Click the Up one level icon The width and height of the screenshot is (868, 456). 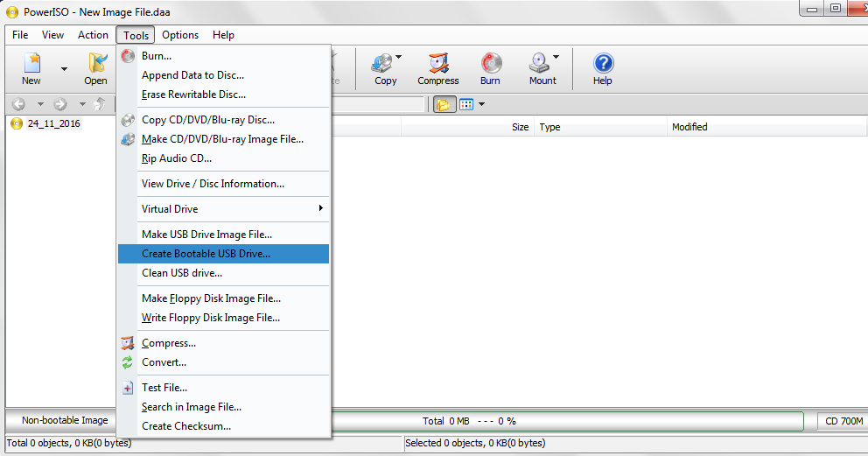[x=100, y=103]
